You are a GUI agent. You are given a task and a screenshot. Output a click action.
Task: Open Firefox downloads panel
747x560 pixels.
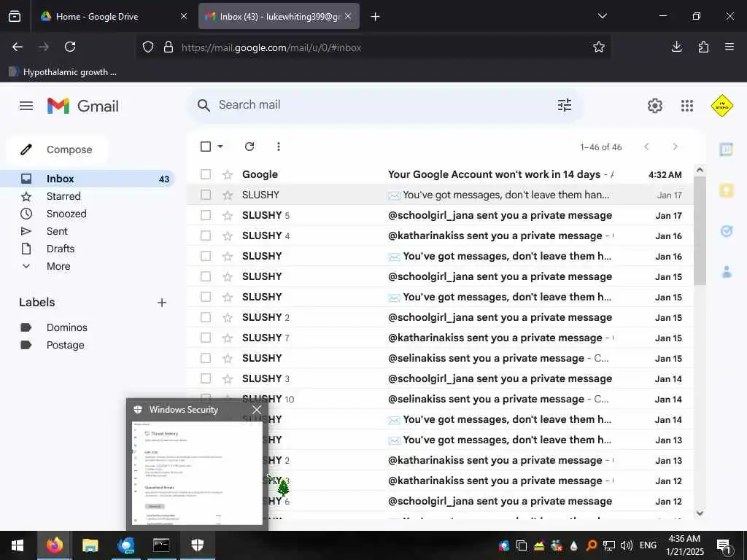coord(676,47)
